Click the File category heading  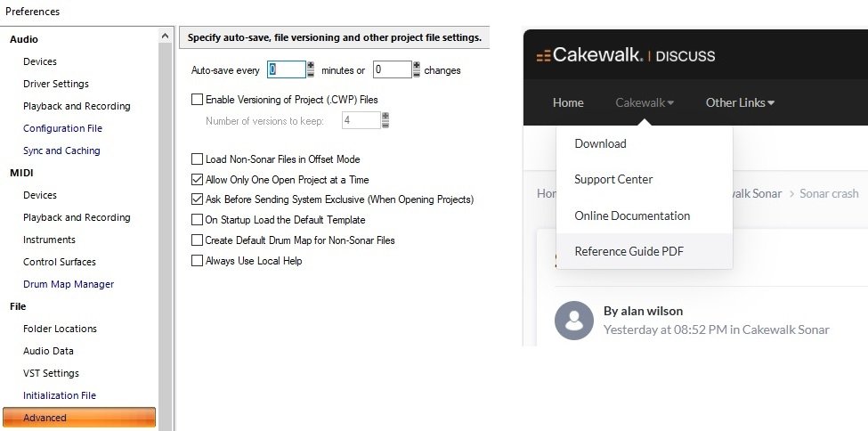[x=18, y=306]
